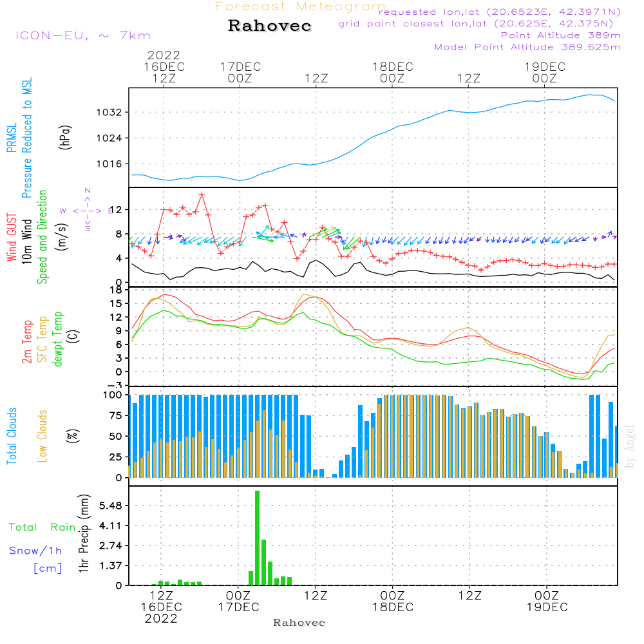The width and height of the screenshot is (644, 644).
Task: Click the '00Z 18DEC' bottom axis label
Action: click(x=393, y=601)
